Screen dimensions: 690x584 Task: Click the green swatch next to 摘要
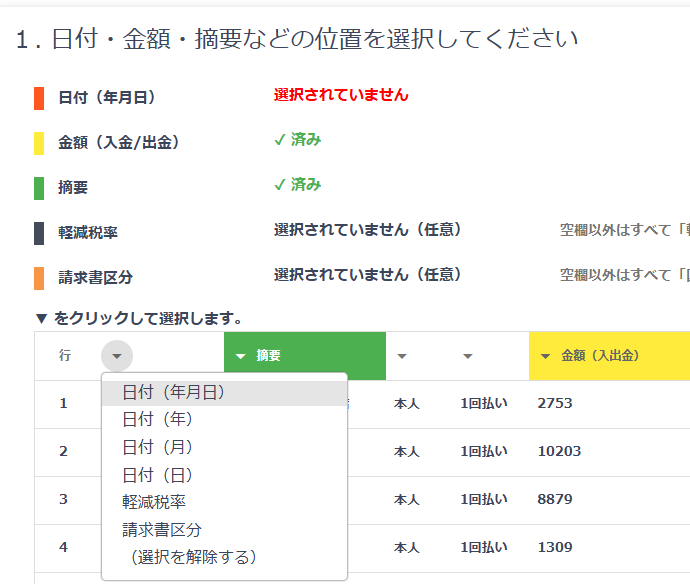tap(39, 188)
